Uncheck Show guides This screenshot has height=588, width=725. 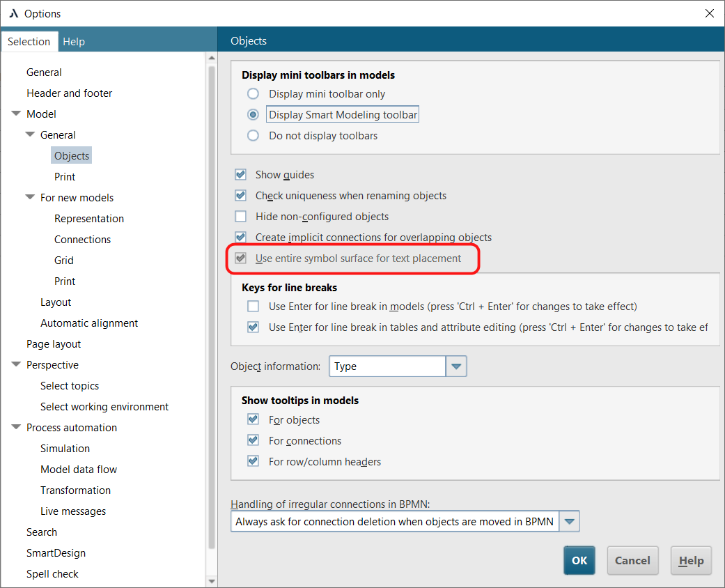(240, 174)
